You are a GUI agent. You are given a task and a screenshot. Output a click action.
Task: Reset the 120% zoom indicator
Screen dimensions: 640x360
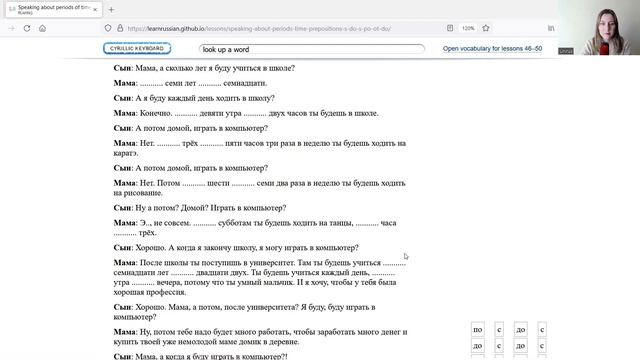tap(468, 28)
